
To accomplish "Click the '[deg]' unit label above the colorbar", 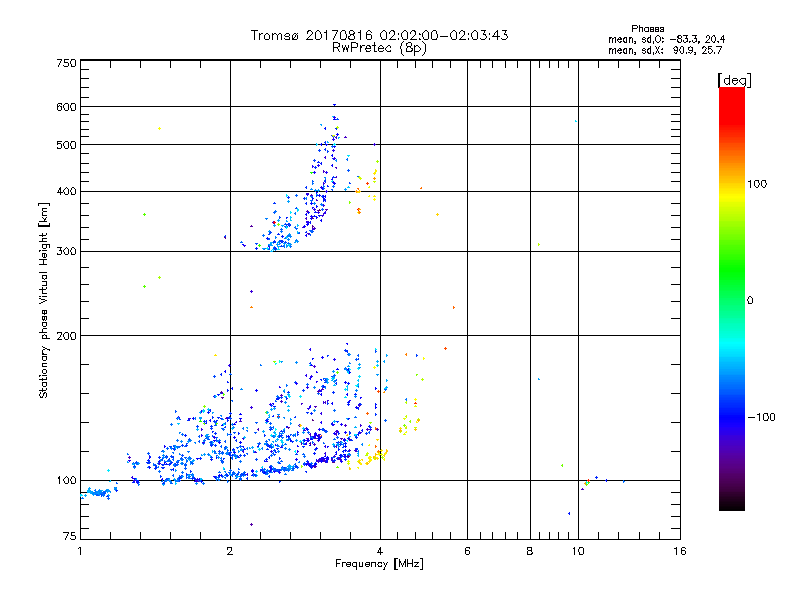I will point(734,80).
